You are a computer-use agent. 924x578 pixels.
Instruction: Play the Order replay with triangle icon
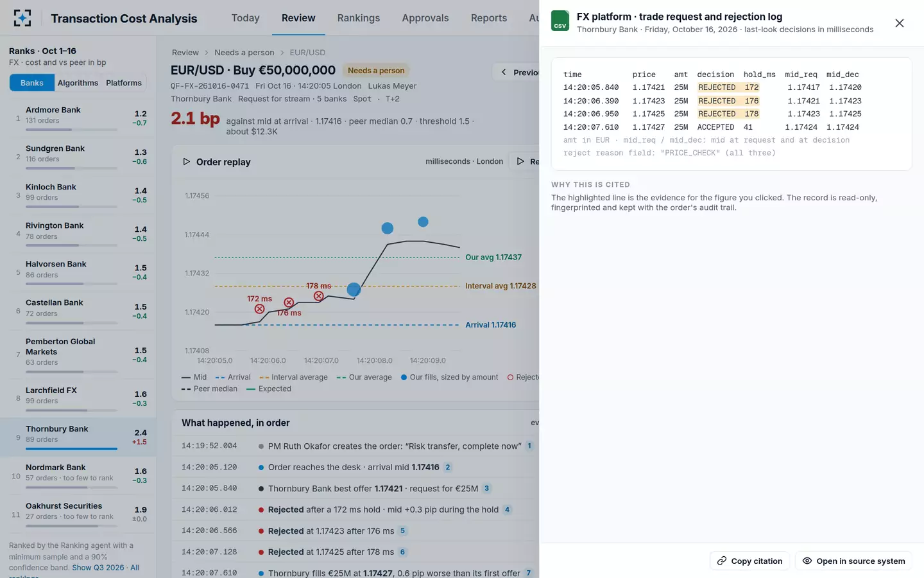pos(186,162)
